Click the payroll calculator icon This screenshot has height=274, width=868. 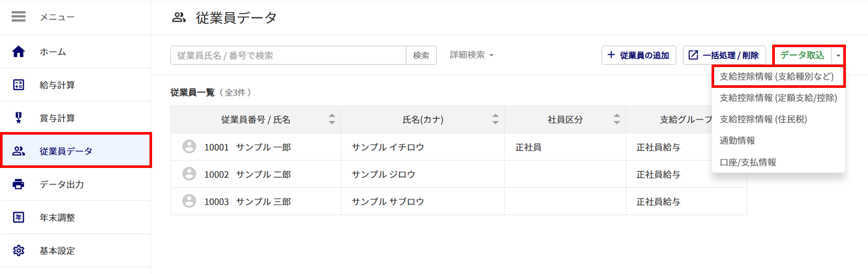tap(19, 85)
